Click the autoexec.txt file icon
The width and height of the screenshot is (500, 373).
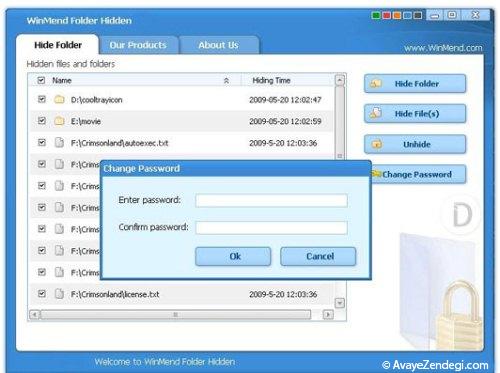click(x=59, y=143)
